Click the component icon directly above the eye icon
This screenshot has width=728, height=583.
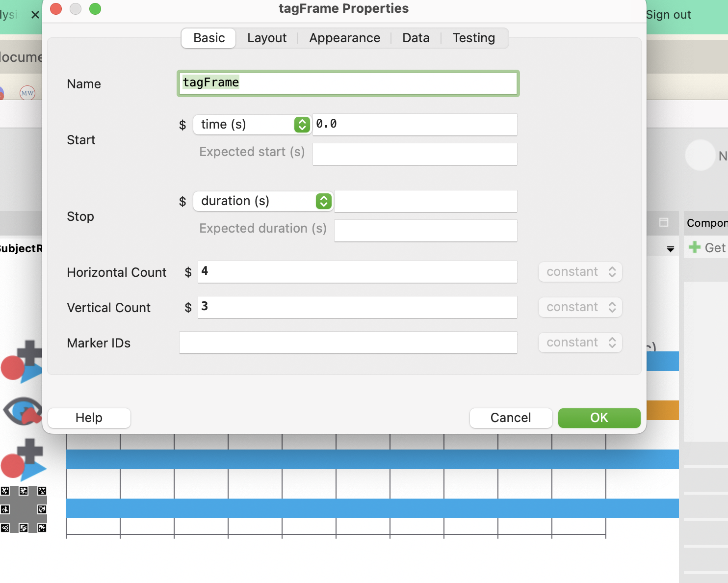click(22, 362)
